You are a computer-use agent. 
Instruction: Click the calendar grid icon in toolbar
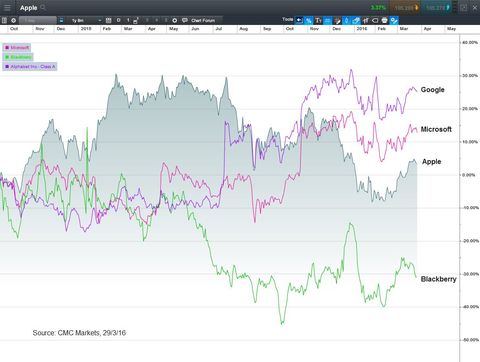tap(108, 21)
